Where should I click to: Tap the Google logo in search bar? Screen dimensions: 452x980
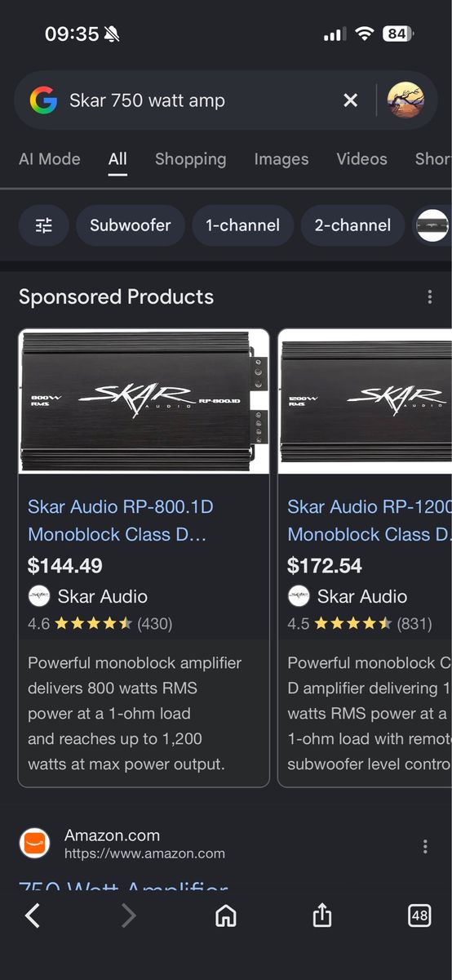(x=44, y=100)
